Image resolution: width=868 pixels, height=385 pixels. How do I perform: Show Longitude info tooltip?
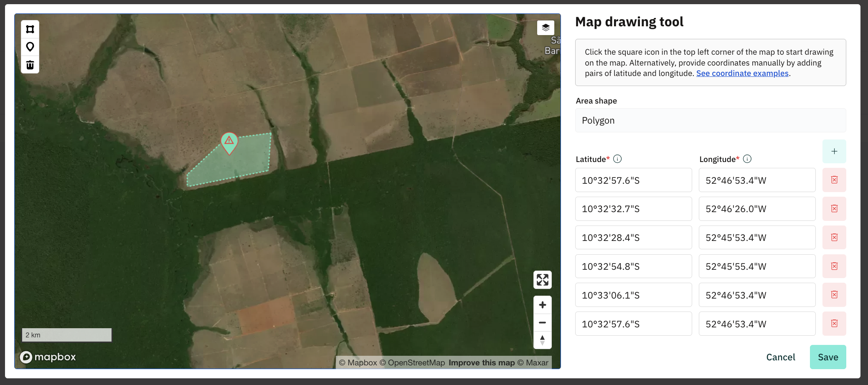pyautogui.click(x=747, y=159)
